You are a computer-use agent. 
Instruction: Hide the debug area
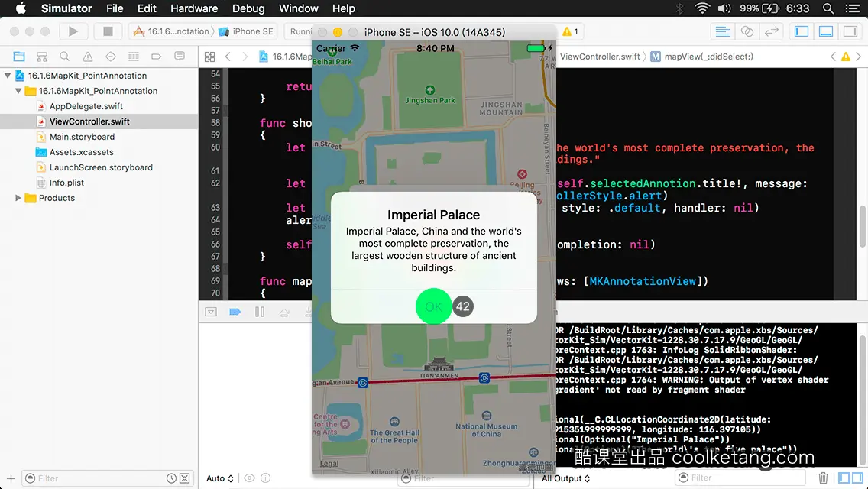point(211,312)
